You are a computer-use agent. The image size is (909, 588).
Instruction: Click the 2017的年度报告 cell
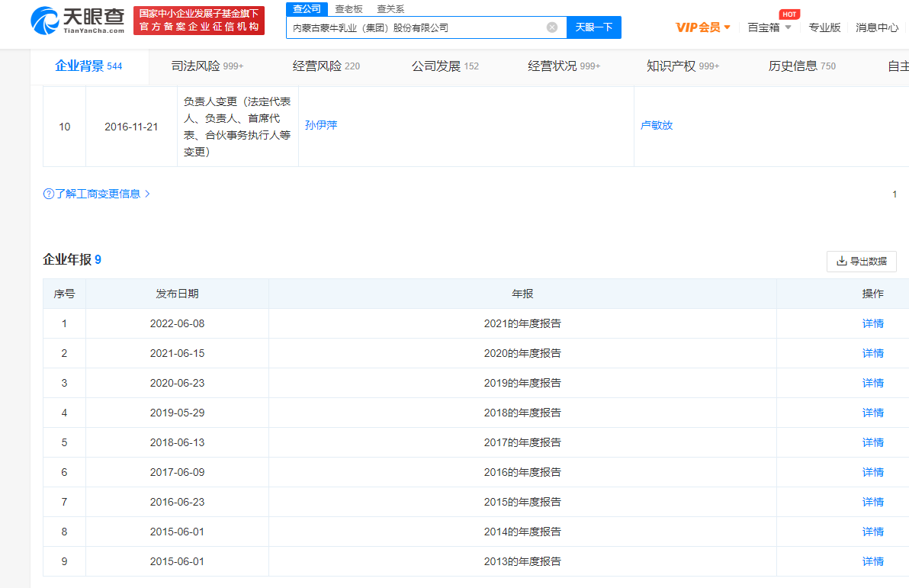pyautogui.click(x=522, y=442)
